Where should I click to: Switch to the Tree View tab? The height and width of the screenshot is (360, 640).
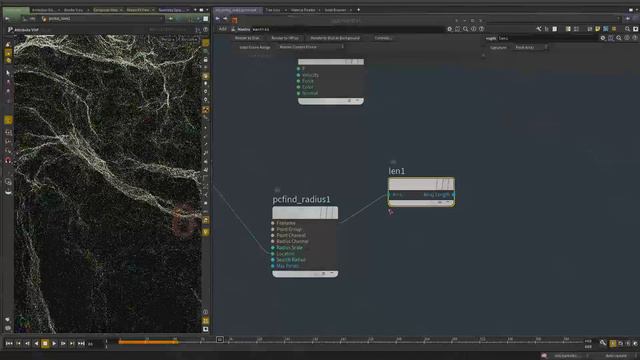coord(273,10)
